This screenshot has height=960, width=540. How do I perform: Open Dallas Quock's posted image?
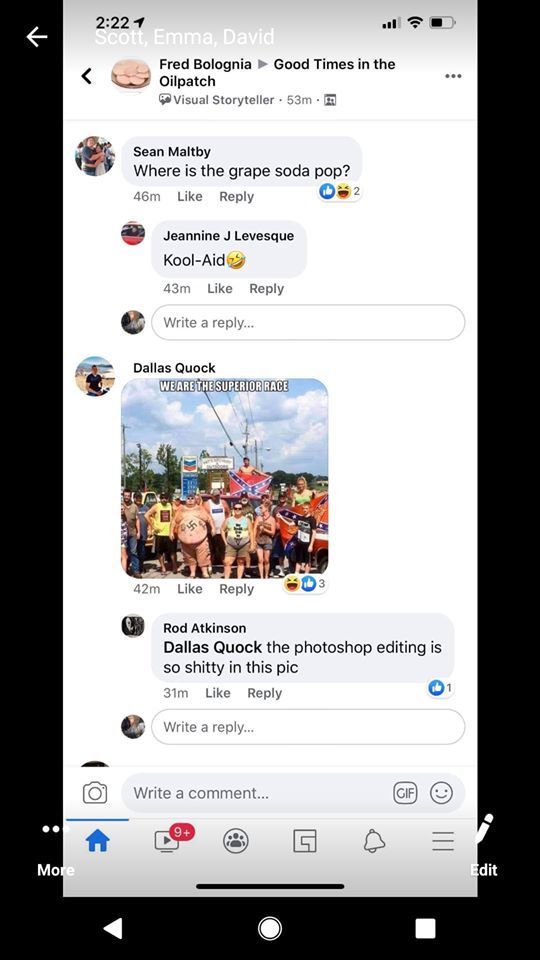(x=224, y=478)
